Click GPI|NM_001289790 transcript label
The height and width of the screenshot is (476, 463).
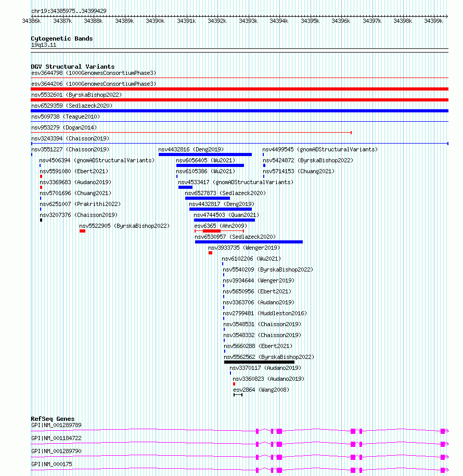(x=57, y=452)
